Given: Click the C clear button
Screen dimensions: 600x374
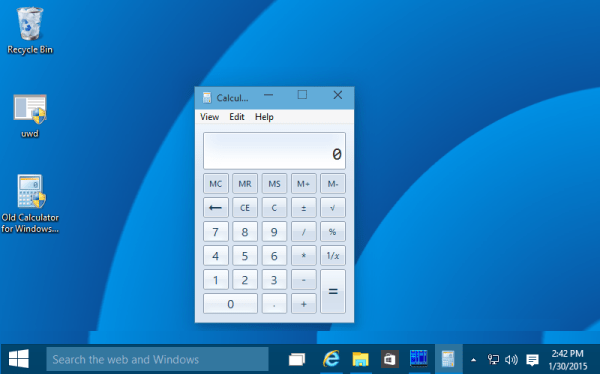Looking at the screenshot, I should (274, 207).
